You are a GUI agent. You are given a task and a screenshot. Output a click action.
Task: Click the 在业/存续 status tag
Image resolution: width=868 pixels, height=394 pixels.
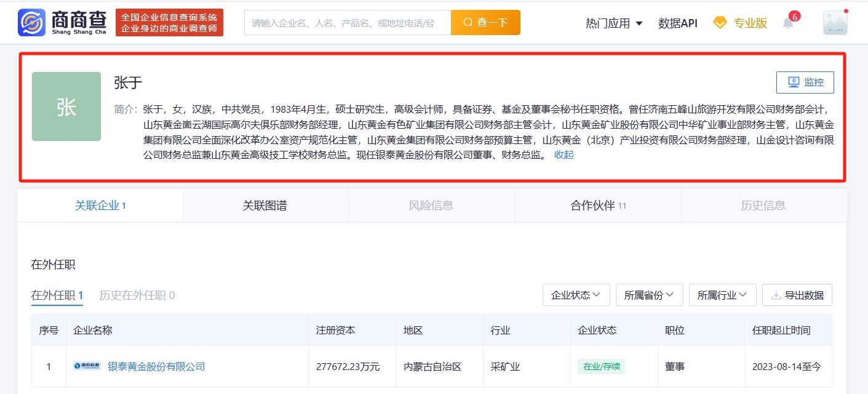pyautogui.click(x=601, y=366)
